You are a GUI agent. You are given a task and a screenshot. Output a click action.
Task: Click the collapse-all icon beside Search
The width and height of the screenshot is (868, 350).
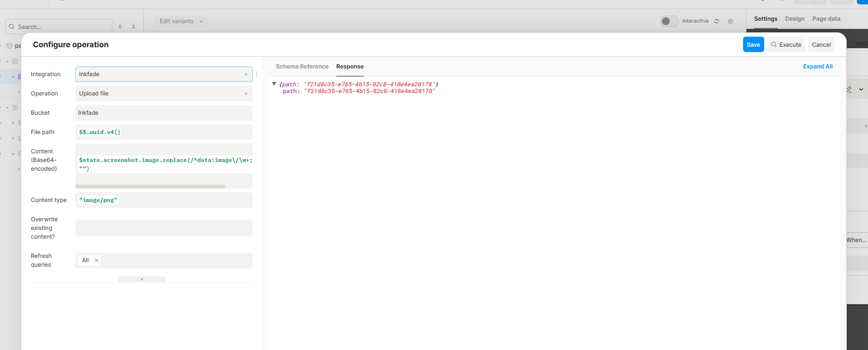click(x=134, y=27)
